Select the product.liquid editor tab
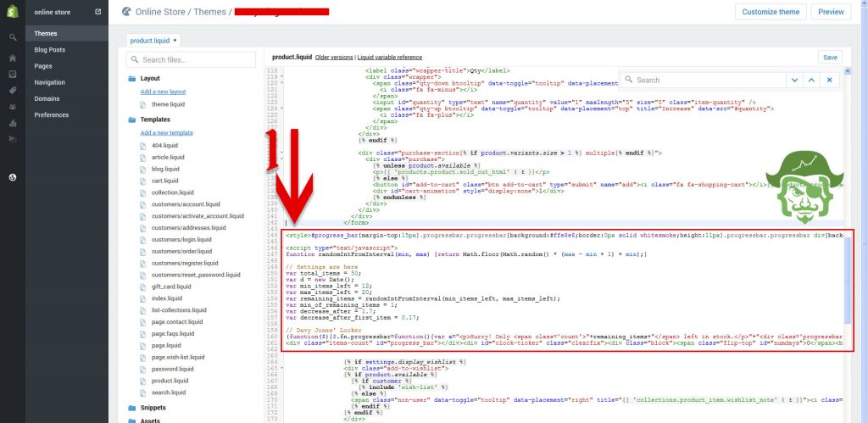This screenshot has height=423, width=868. (153, 40)
